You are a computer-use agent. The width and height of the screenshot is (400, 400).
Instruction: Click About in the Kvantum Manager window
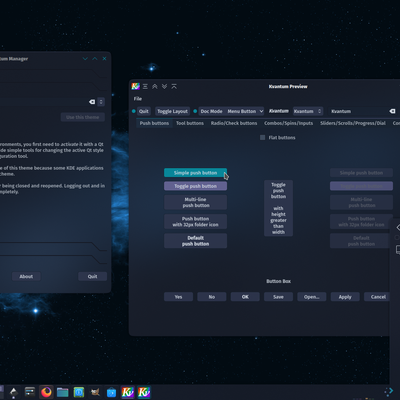pyautogui.click(x=26, y=276)
